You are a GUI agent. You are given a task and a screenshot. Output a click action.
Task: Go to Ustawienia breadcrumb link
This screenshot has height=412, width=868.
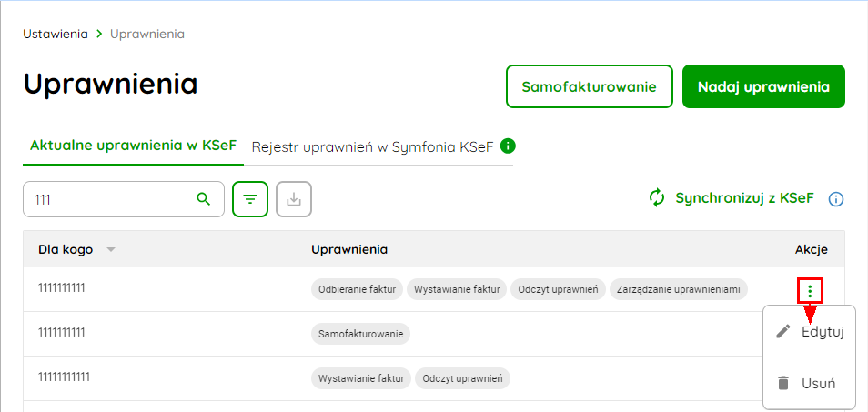56,34
